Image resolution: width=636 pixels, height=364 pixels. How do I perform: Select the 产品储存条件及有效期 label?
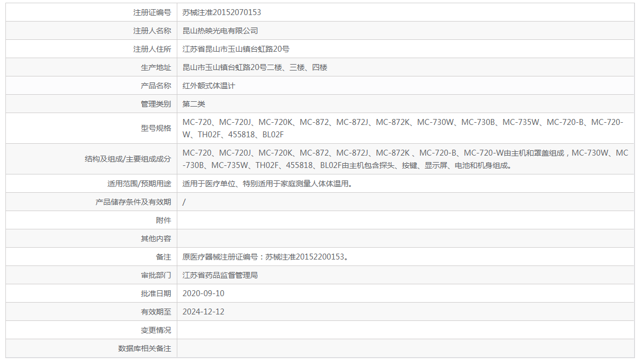(x=134, y=202)
